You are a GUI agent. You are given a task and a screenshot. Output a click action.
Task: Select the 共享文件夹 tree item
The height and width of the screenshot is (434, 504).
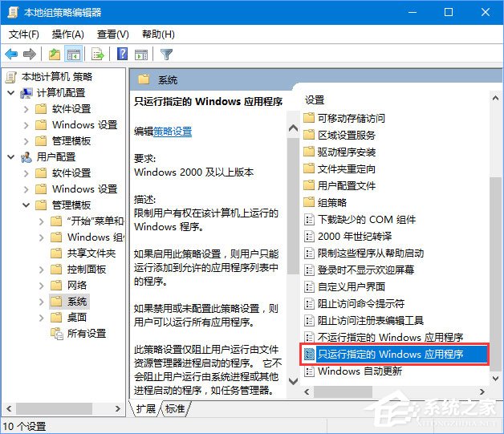[91, 254]
